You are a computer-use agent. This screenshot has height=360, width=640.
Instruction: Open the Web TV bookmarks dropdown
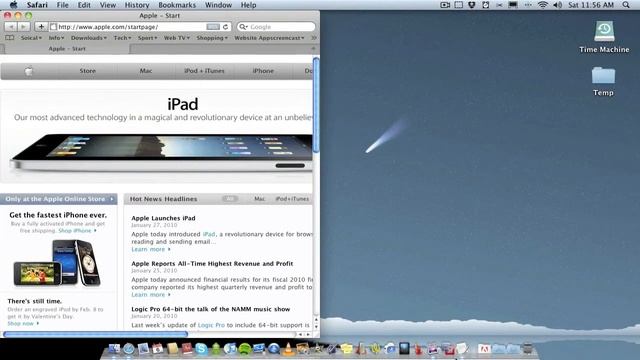[x=177, y=38]
